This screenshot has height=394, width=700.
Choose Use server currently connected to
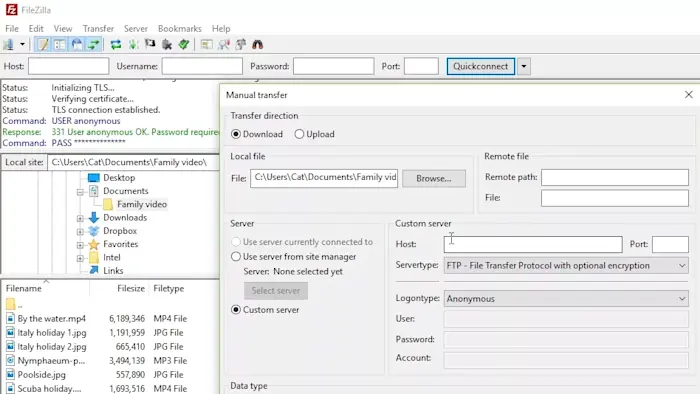(302, 242)
